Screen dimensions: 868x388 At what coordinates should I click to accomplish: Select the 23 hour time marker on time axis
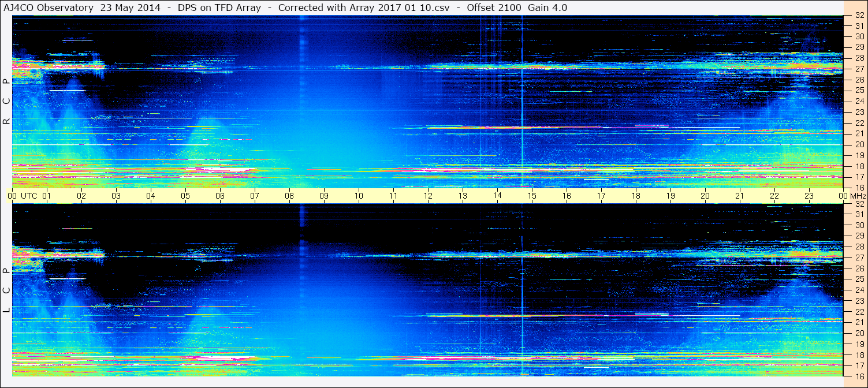point(809,196)
